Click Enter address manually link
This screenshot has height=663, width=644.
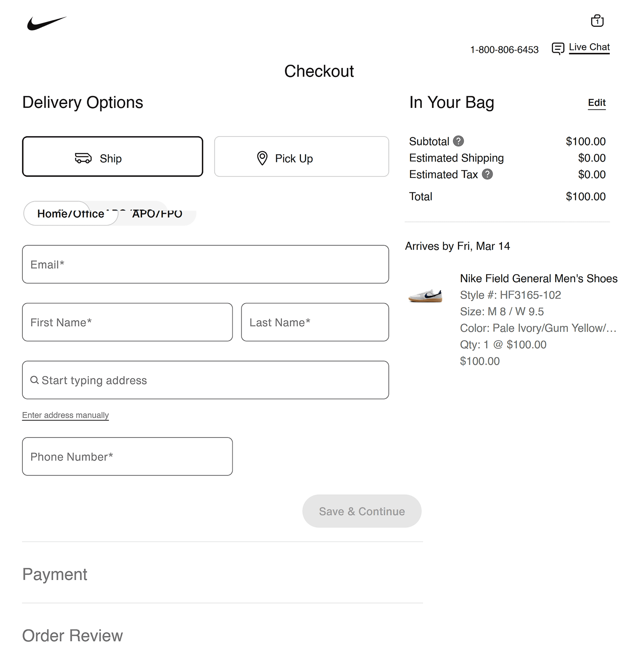coord(65,415)
